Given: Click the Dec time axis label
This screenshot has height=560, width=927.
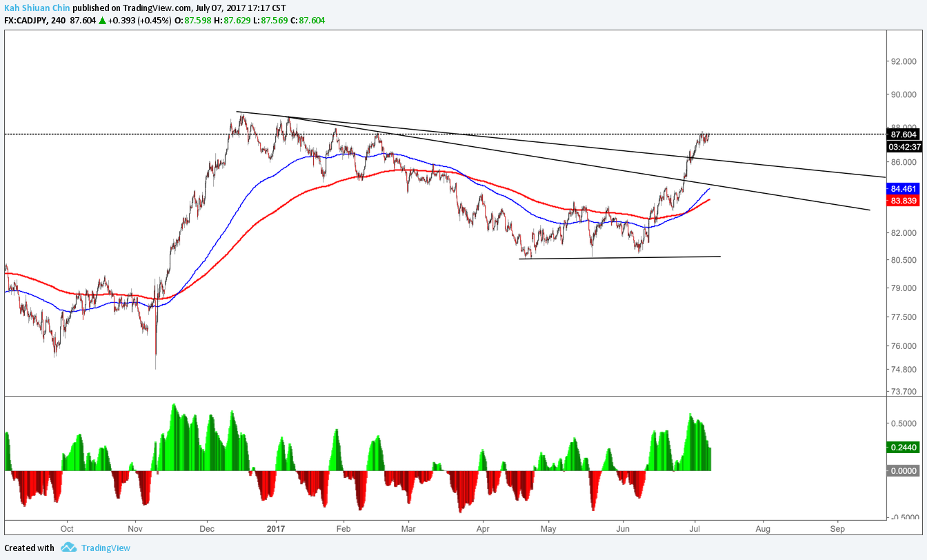Looking at the screenshot, I should click(x=206, y=529).
